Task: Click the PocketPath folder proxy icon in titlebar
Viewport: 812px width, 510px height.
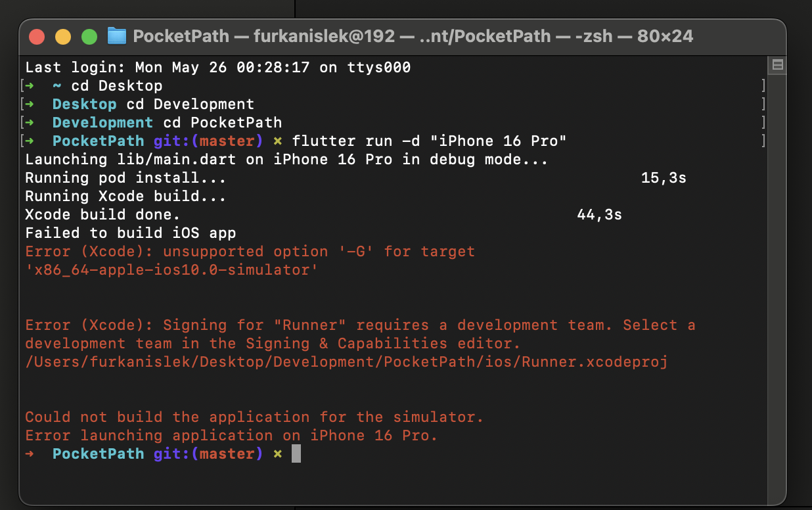Action: coord(116,36)
